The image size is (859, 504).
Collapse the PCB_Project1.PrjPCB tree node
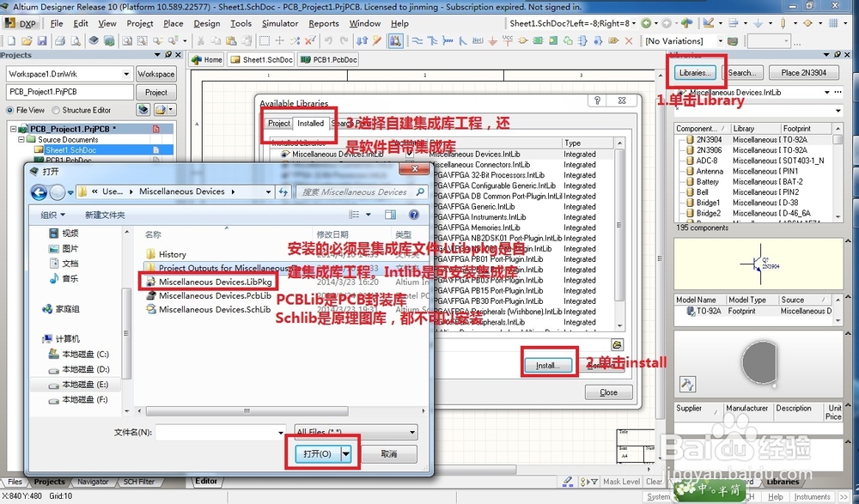[13, 130]
